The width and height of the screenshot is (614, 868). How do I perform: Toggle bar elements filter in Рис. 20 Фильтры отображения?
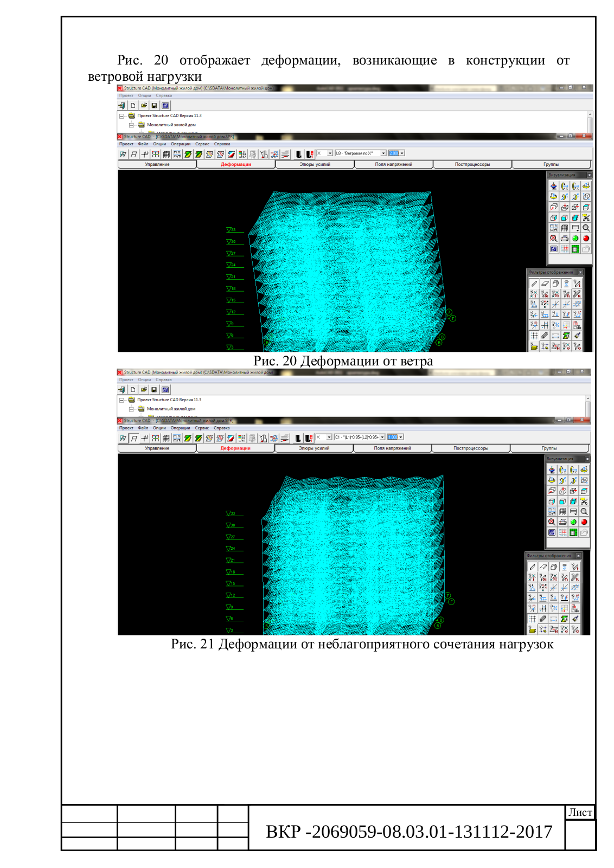pos(534,284)
